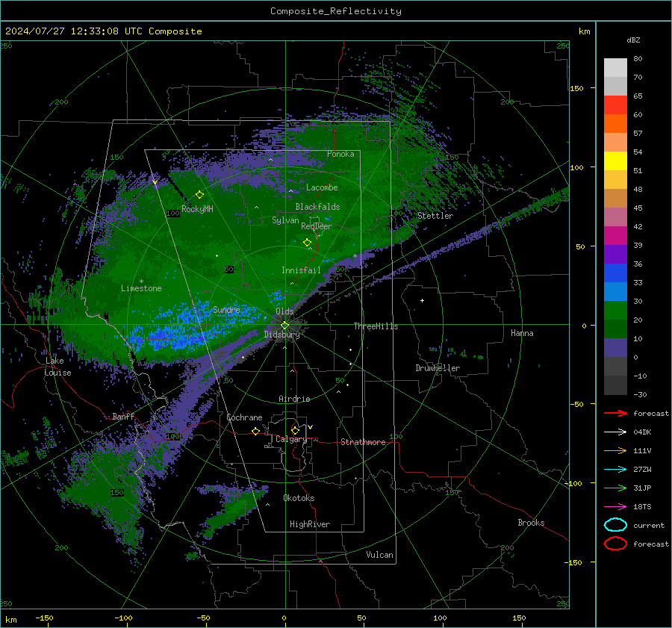Click the Innisfail city label
The height and width of the screenshot is (628, 672).
coord(301,270)
